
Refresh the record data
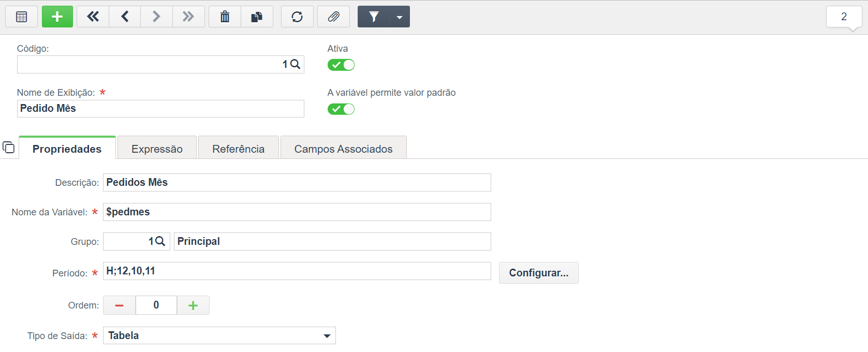297,17
